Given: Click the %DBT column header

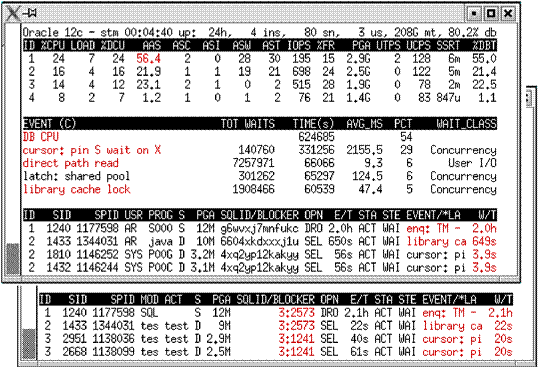Looking at the screenshot, I should click(x=484, y=45).
